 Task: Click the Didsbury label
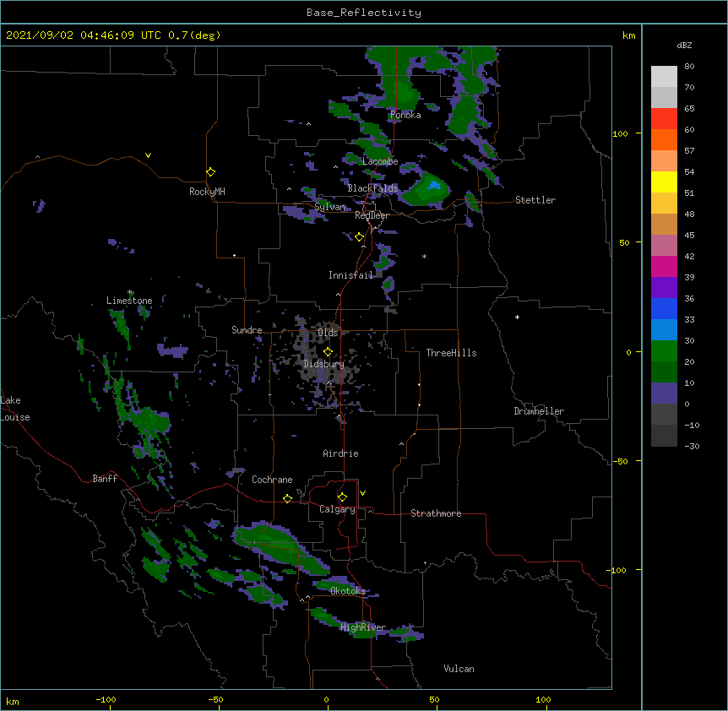323,364
